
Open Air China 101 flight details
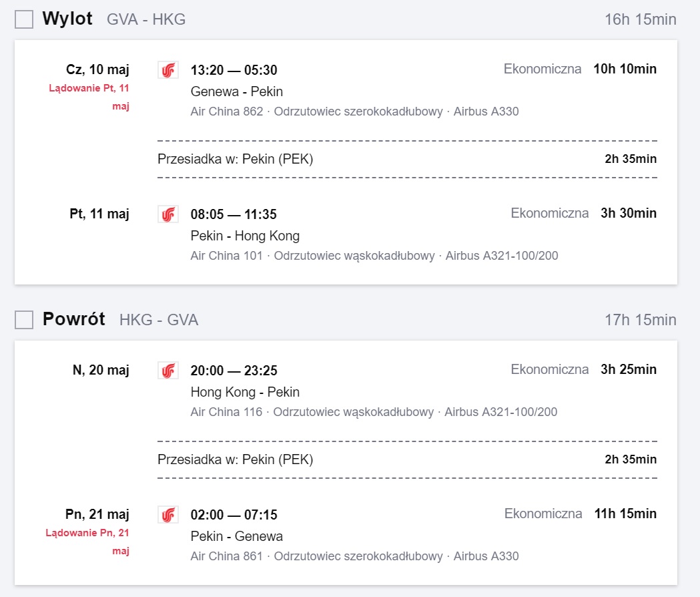pos(226,256)
